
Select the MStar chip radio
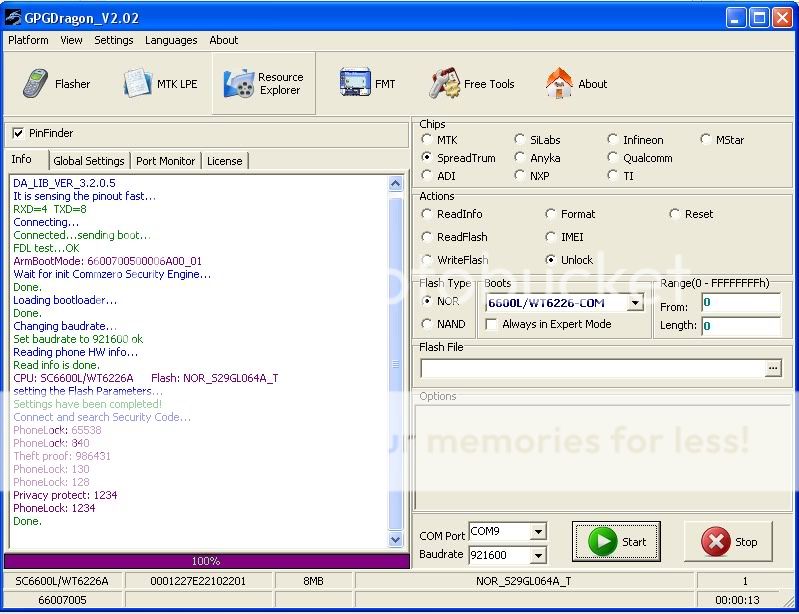click(706, 139)
